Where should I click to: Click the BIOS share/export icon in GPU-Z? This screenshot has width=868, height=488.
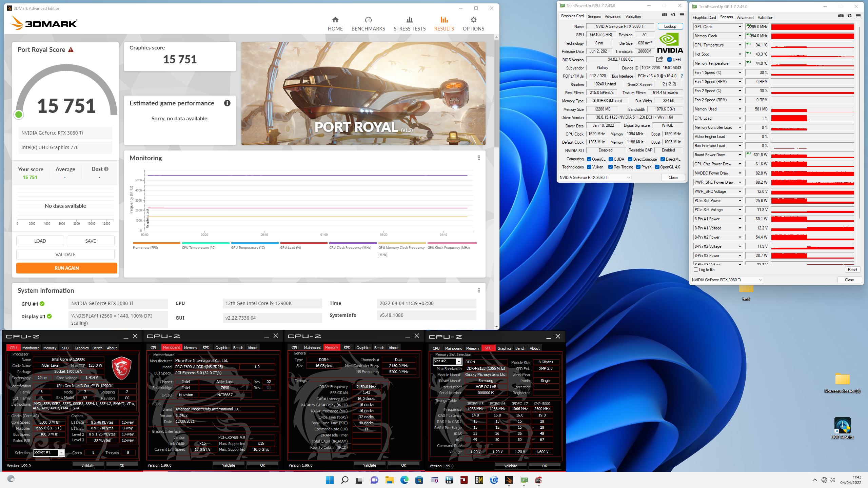pos(659,59)
